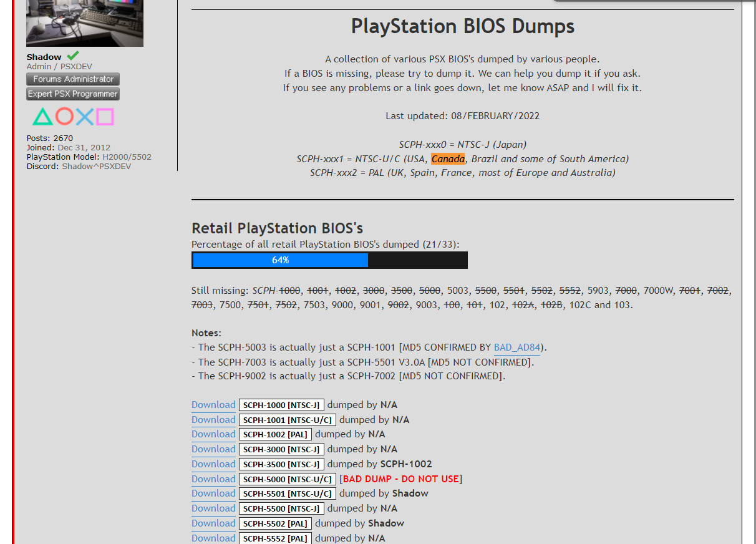Download the SCPH-5500 NTSC-J BIOS
This screenshot has width=756, height=544.
coord(213,508)
